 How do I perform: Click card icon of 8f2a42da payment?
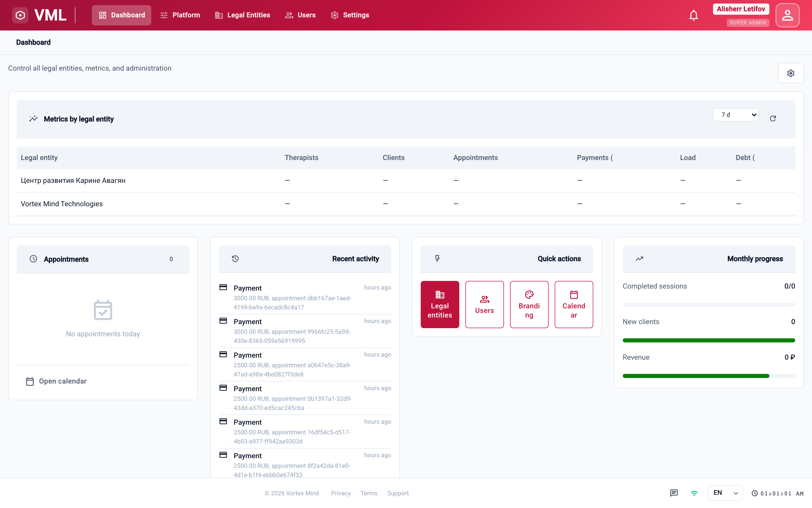[223, 455]
